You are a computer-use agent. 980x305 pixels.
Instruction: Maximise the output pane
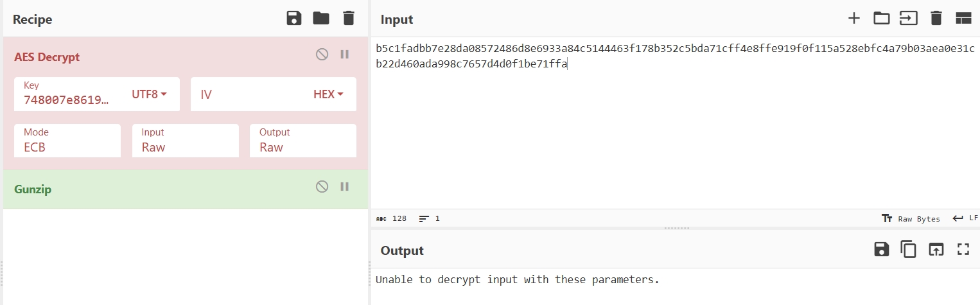point(963,249)
